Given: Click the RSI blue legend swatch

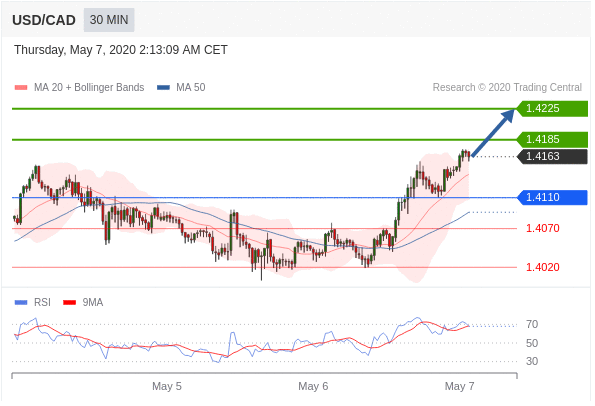Looking at the screenshot, I should pos(21,302).
